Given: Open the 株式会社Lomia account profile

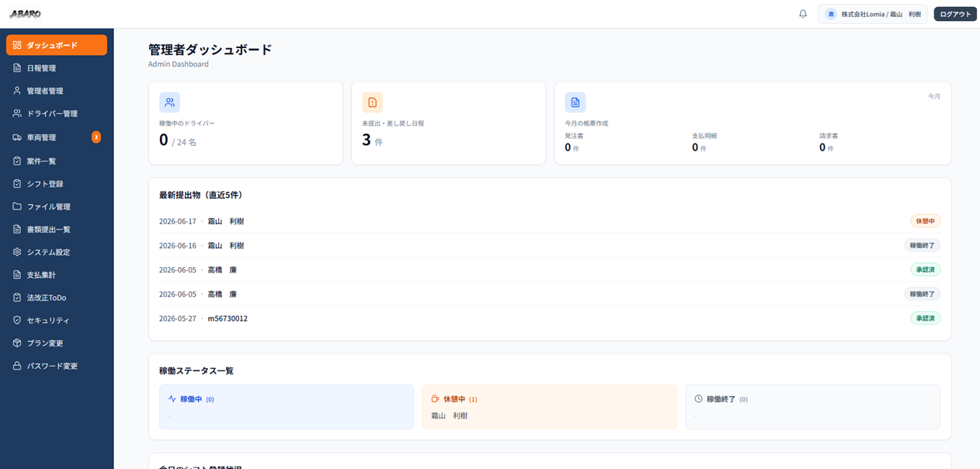Looking at the screenshot, I should pos(873,14).
